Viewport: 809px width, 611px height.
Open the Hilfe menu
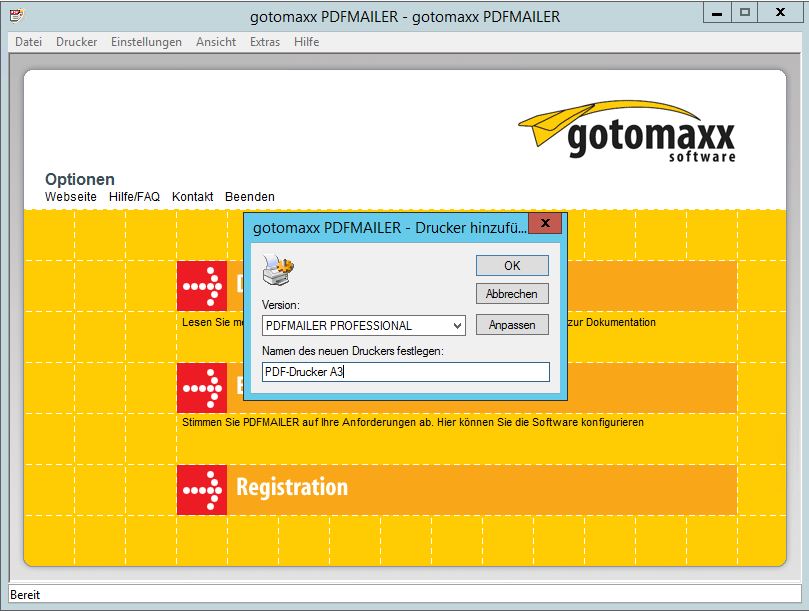306,42
